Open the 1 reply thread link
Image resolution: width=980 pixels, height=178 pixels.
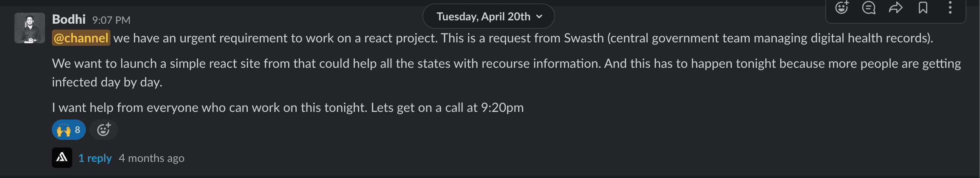coord(95,158)
